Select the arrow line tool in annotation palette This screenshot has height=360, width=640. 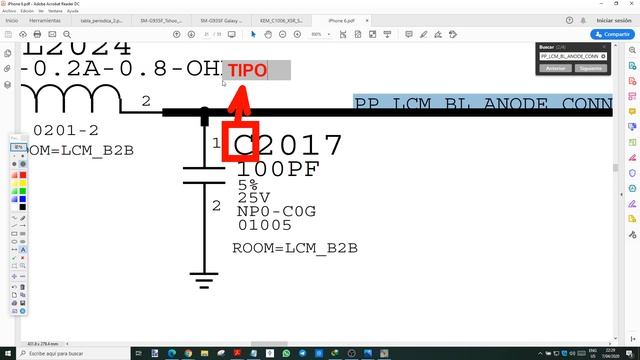click(23, 226)
